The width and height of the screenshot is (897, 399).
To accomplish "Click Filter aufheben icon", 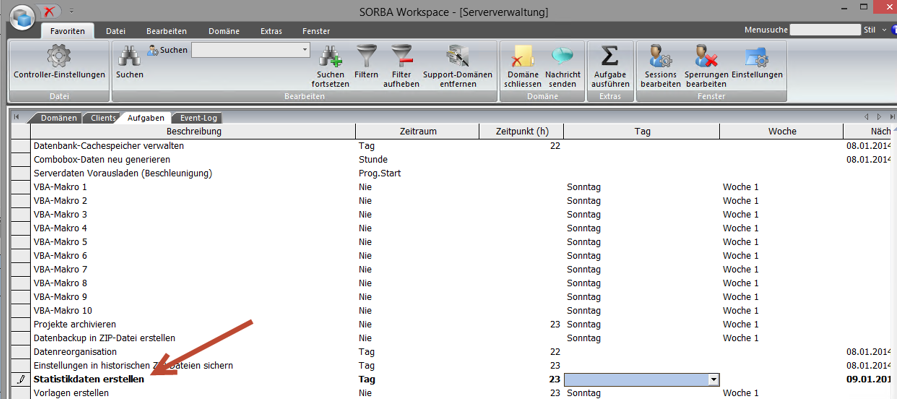I will pyautogui.click(x=402, y=56).
